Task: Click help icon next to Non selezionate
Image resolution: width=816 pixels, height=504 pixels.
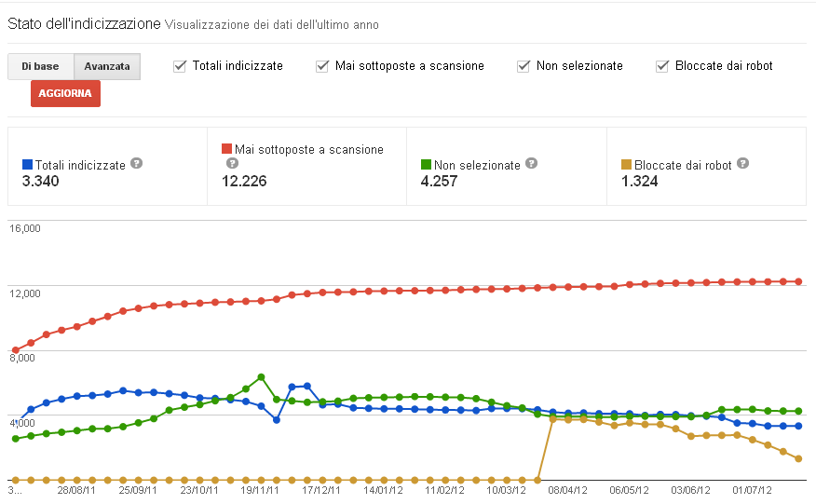Action: pyautogui.click(x=531, y=163)
